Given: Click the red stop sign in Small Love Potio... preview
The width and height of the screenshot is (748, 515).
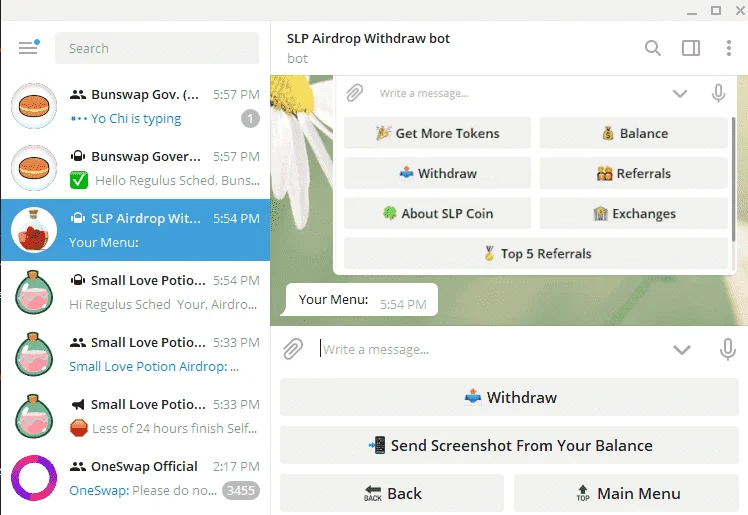Looking at the screenshot, I should pos(79,428).
